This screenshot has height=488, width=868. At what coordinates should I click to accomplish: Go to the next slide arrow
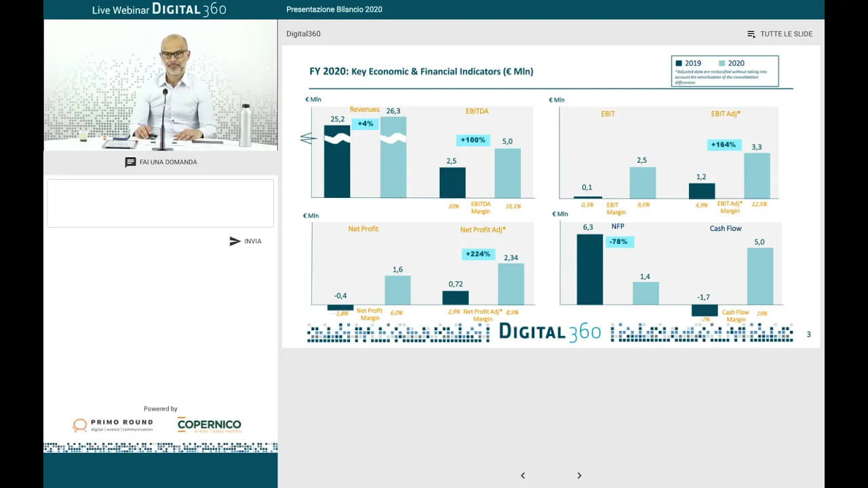click(x=579, y=475)
